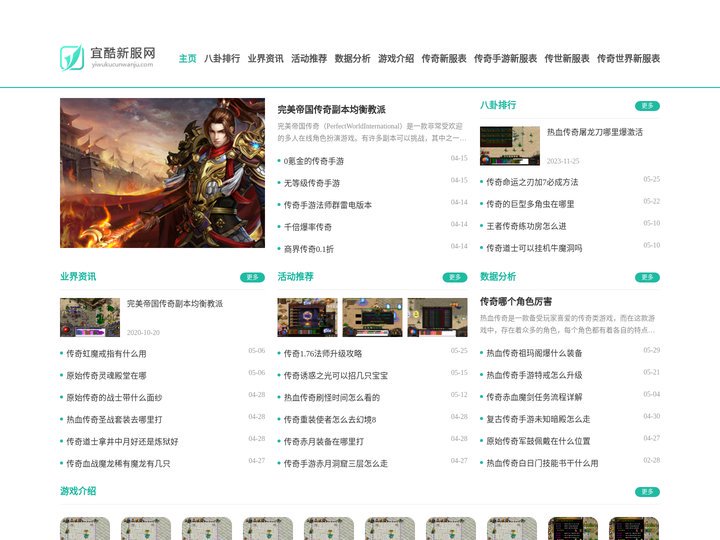
Task: Open the 八卦排行 nav menu item
Action: (222, 58)
